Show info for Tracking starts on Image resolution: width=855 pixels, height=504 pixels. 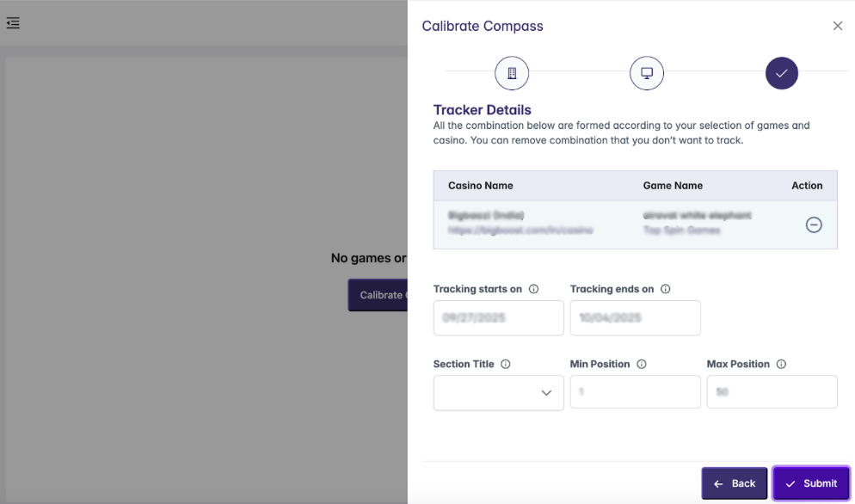pyautogui.click(x=533, y=289)
